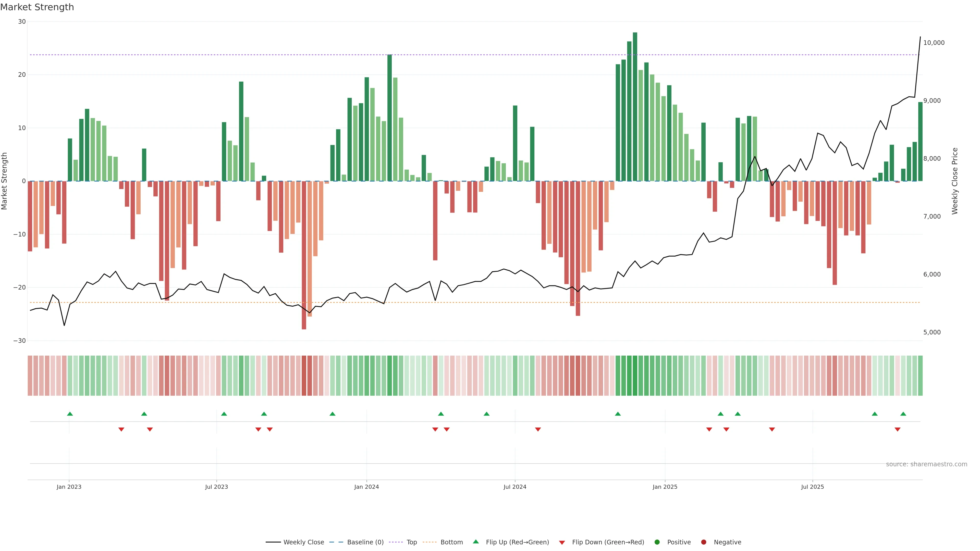The image size is (980, 551).
Task: Click the darkest green heatmap strip cell
Action: (635, 376)
